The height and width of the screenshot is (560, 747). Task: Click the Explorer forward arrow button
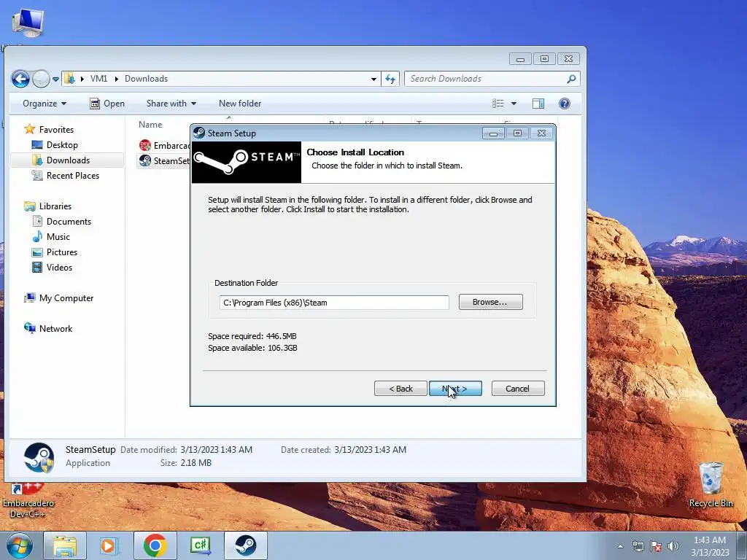tap(41, 79)
